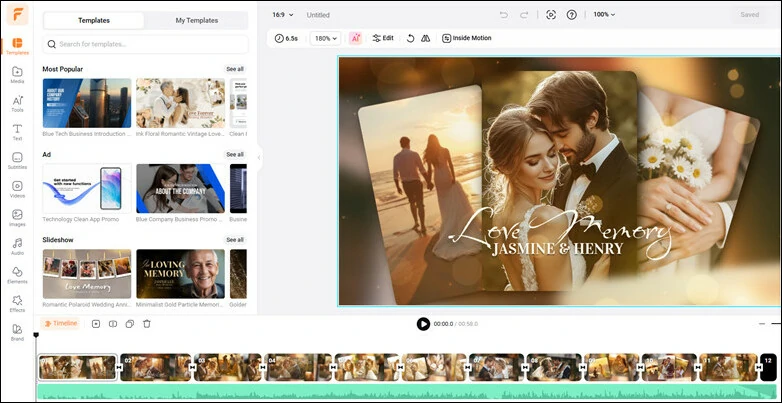Toggle the Timeline view button
This screenshot has height=403, width=782.
[60, 324]
